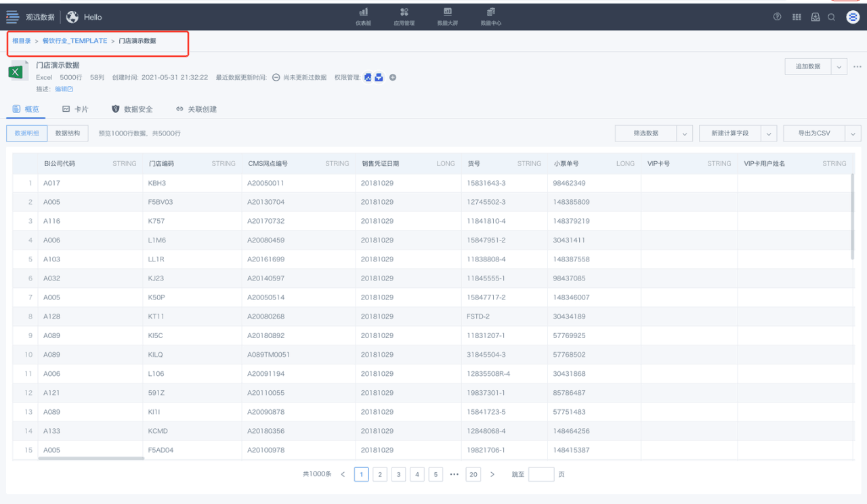Expand the 新建计算字段 dropdown arrow

pos(769,133)
